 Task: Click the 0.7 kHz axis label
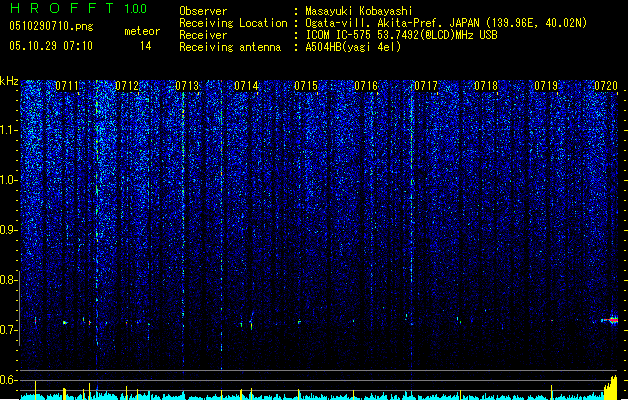pos(9,330)
